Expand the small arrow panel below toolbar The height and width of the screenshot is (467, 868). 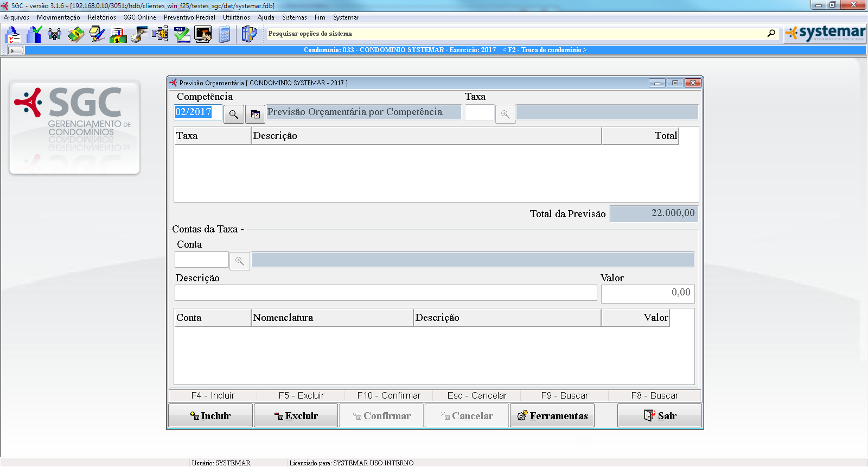pos(16,51)
